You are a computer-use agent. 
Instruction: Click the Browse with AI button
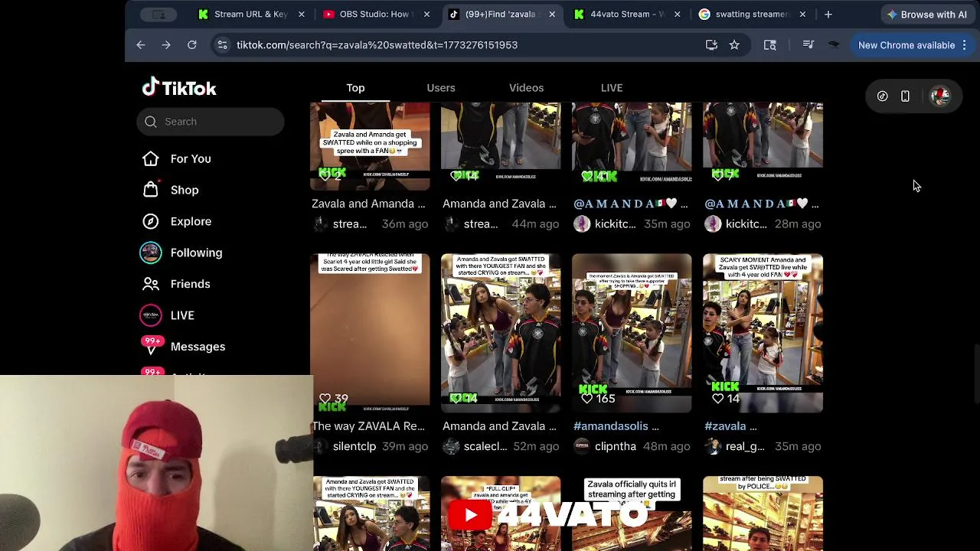pos(926,14)
